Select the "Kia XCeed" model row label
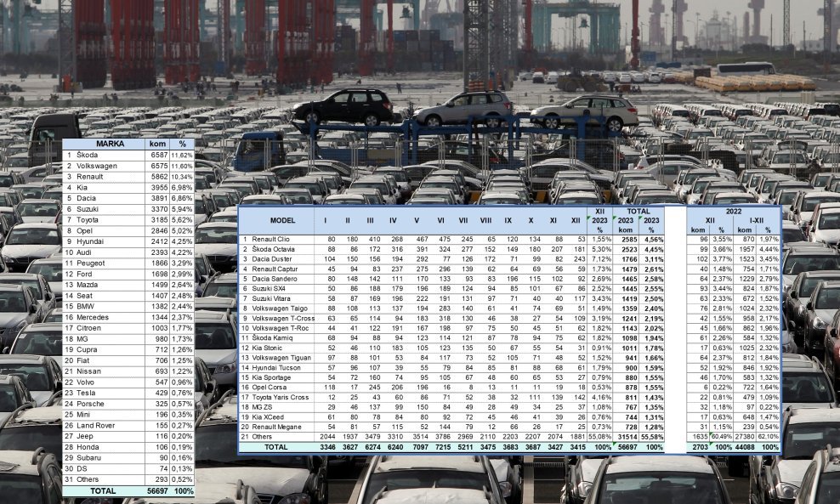 pos(268,417)
